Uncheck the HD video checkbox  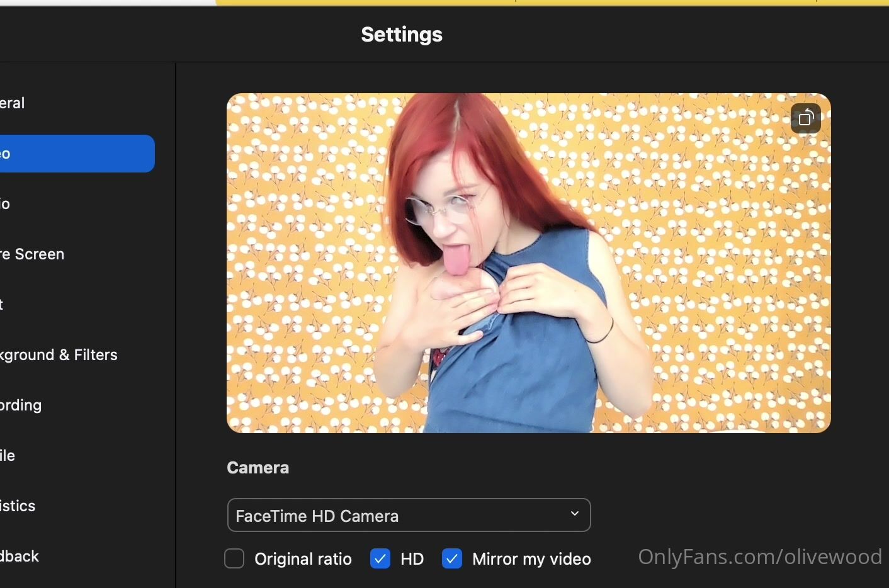(x=380, y=558)
